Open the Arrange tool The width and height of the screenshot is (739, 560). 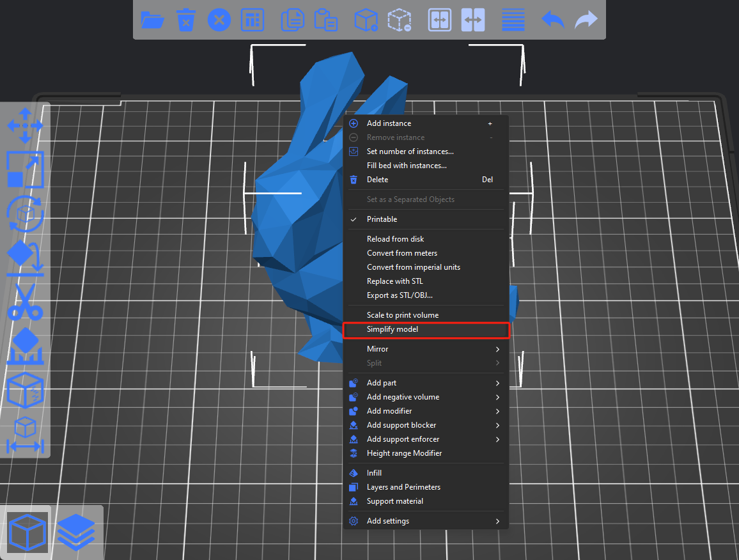252,20
